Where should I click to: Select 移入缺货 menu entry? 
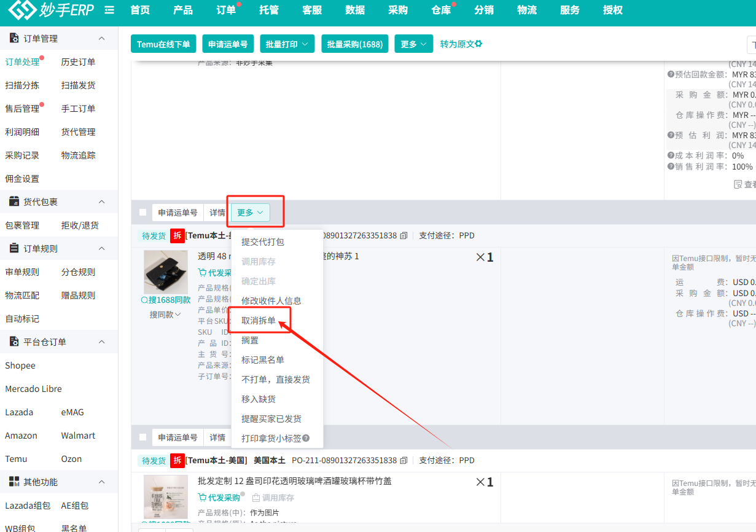(259, 399)
